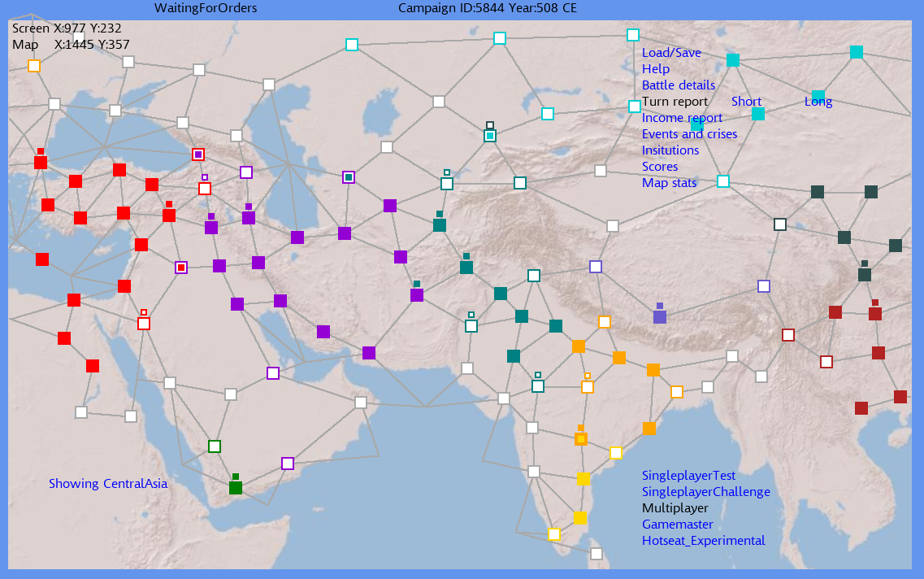
Task: Click the red-outlined node with purple center
Action: [198, 155]
